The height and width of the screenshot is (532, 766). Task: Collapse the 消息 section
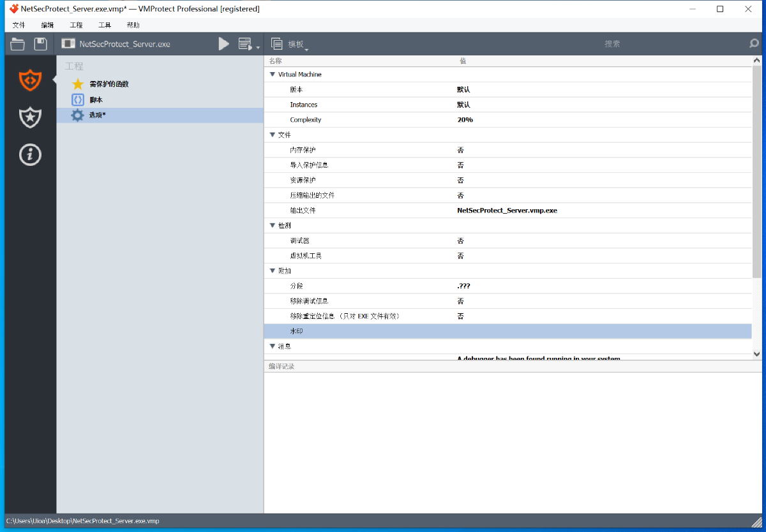(x=273, y=346)
